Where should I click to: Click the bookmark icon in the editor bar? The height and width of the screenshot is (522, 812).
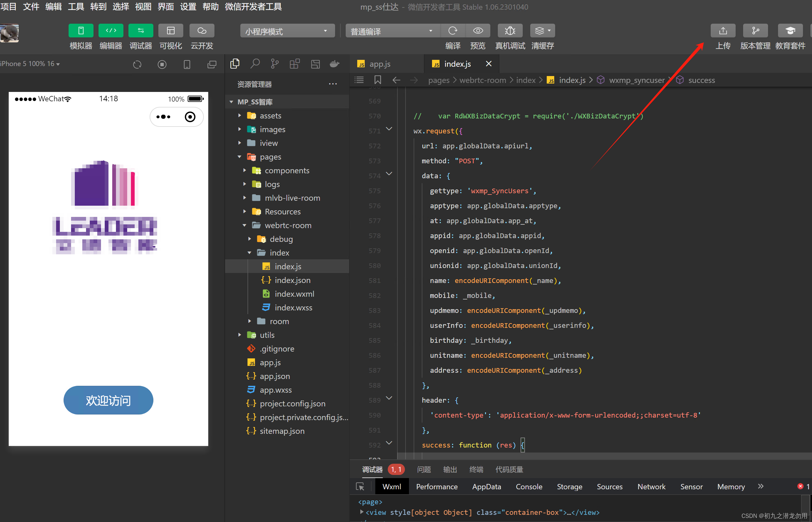point(377,80)
